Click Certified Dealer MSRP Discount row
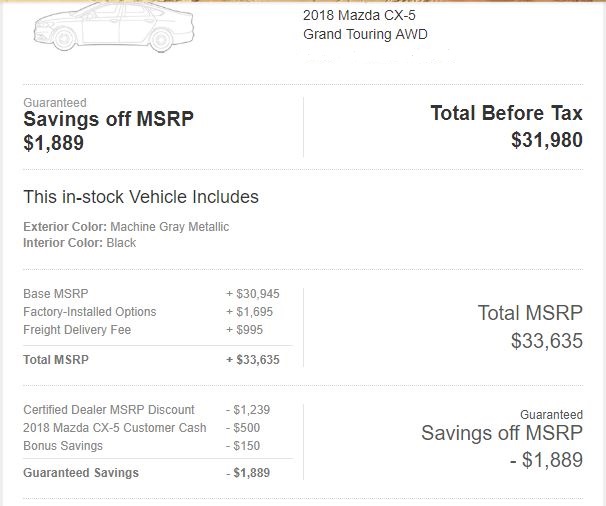606x506 pixels. (x=151, y=410)
